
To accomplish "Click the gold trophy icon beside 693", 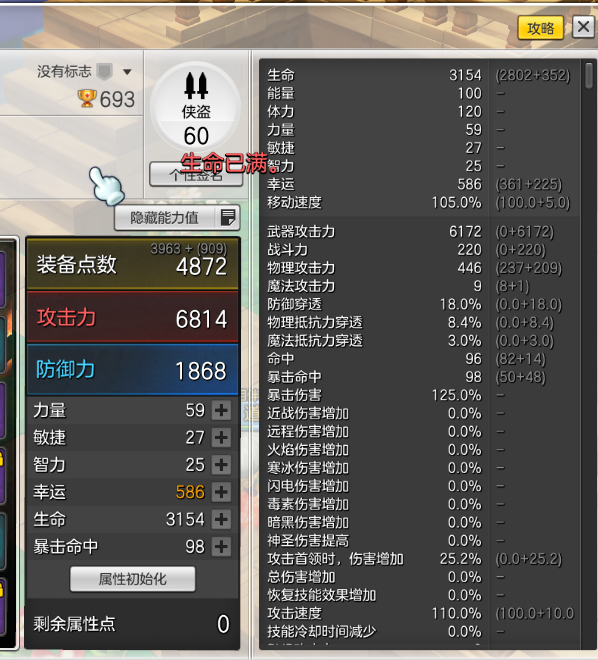I will coord(87,98).
